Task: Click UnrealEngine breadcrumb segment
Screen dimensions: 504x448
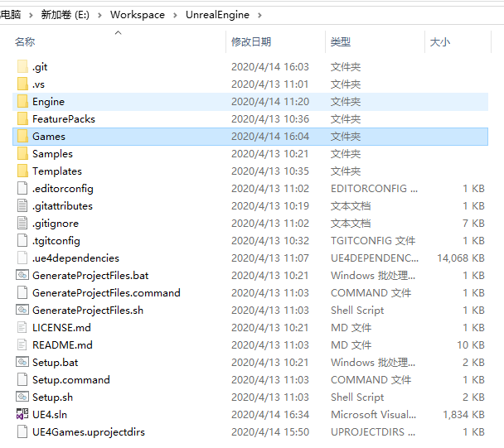Action: coord(218,15)
